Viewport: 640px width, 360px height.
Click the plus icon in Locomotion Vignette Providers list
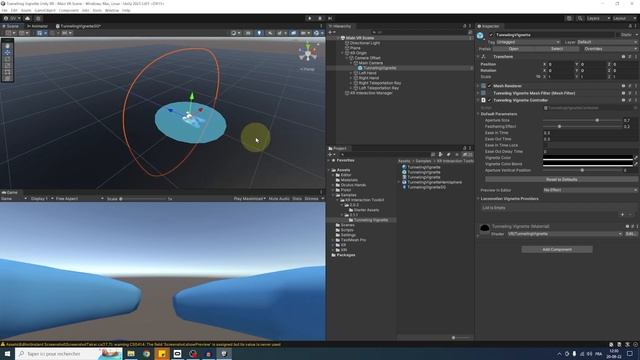click(x=622, y=214)
